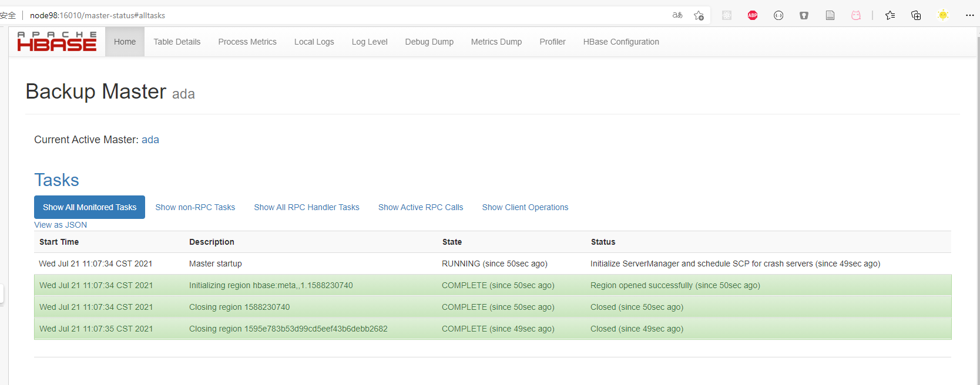Open Local Logs in navbar
This screenshot has height=385, width=980.
[x=314, y=42]
